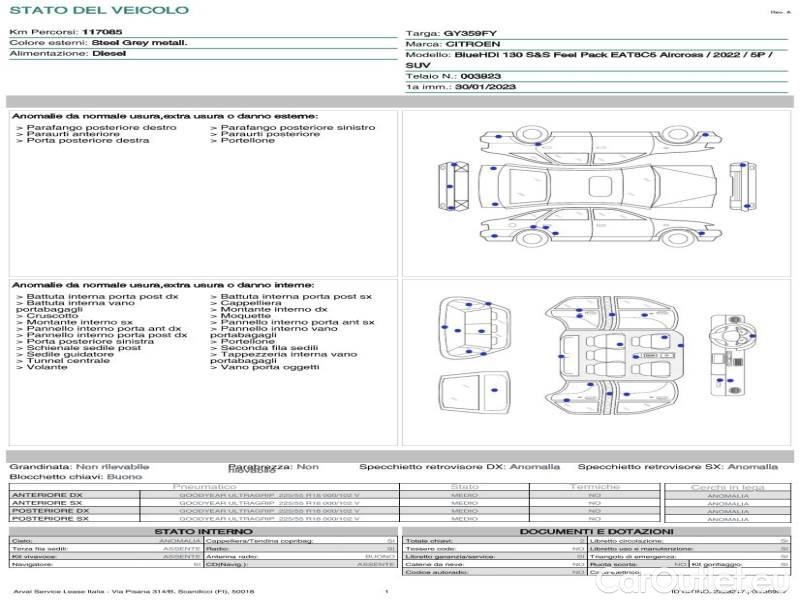The image size is (800, 600).
Task: Select the STATO DEL VEICOLO title
Action: 98,11
